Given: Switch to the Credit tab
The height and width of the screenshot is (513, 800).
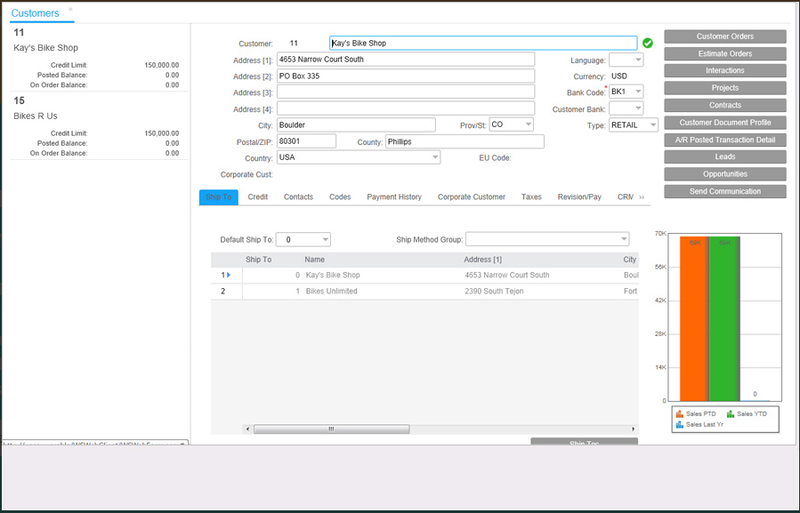Looking at the screenshot, I should tap(258, 197).
